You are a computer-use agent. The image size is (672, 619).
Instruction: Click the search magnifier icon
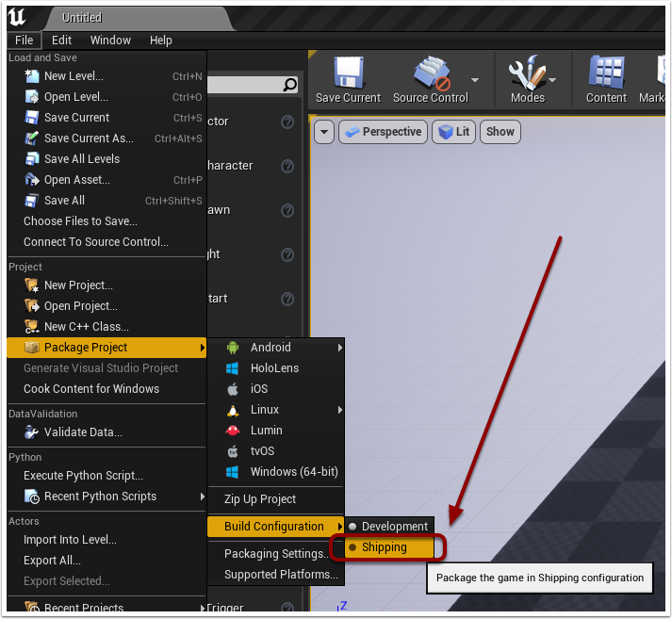[x=290, y=85]
